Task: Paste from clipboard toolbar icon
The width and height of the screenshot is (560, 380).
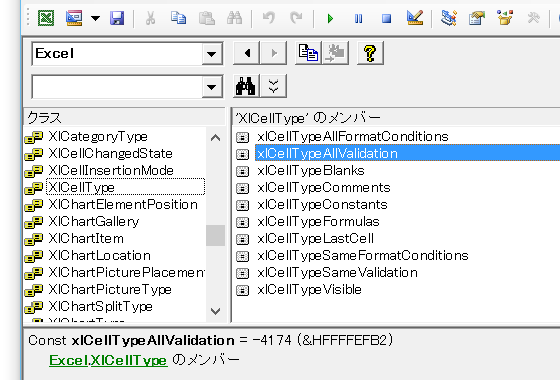Action: (206, 18)
